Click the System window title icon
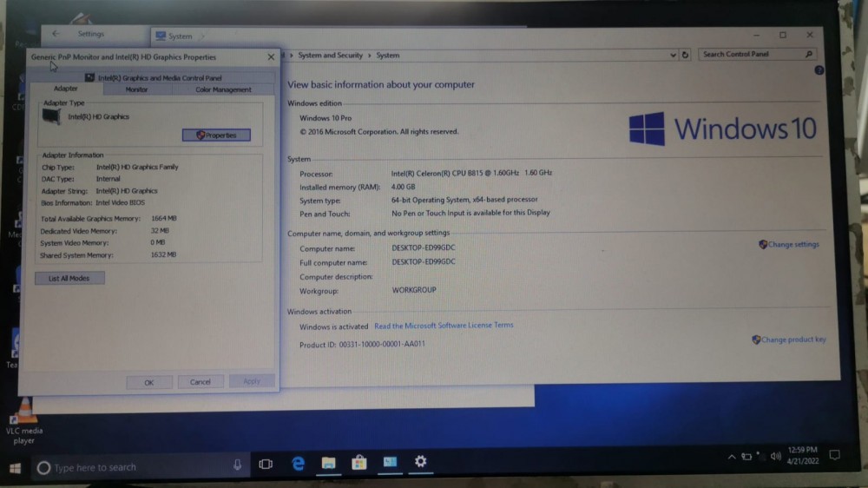The height and width of the screenshot is (488, 868). pos(161,36)
